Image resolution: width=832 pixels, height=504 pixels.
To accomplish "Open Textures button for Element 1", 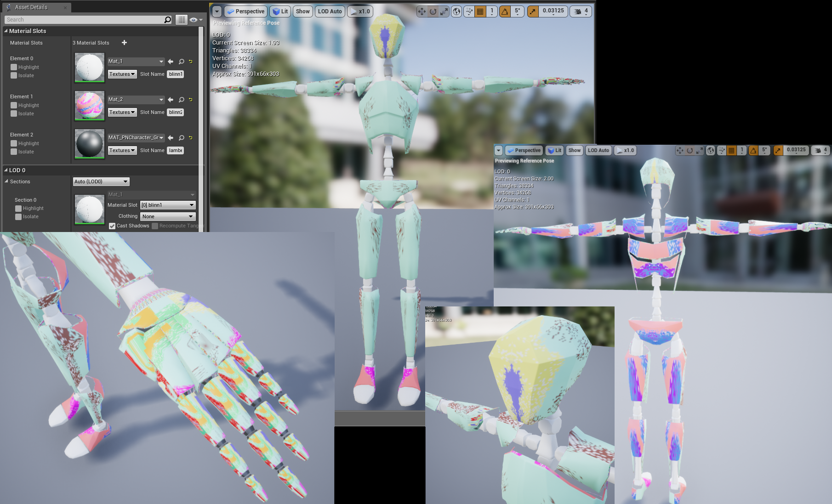I will click(122, 112).
